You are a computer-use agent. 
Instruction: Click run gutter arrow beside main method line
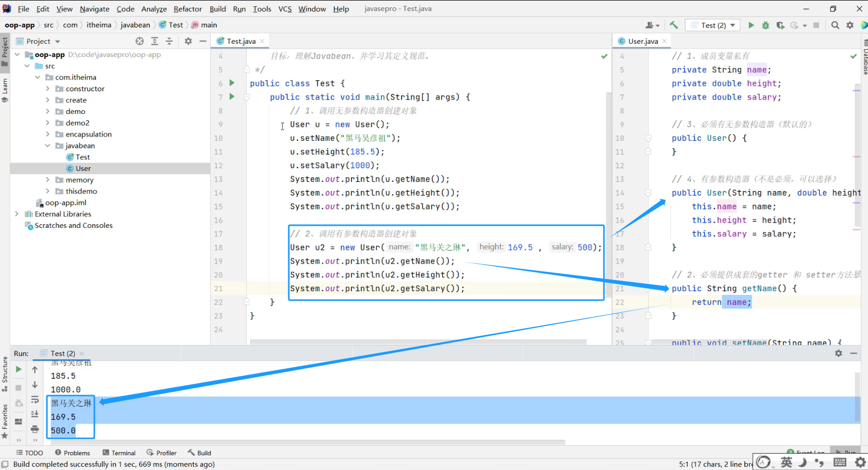point(232,97)
